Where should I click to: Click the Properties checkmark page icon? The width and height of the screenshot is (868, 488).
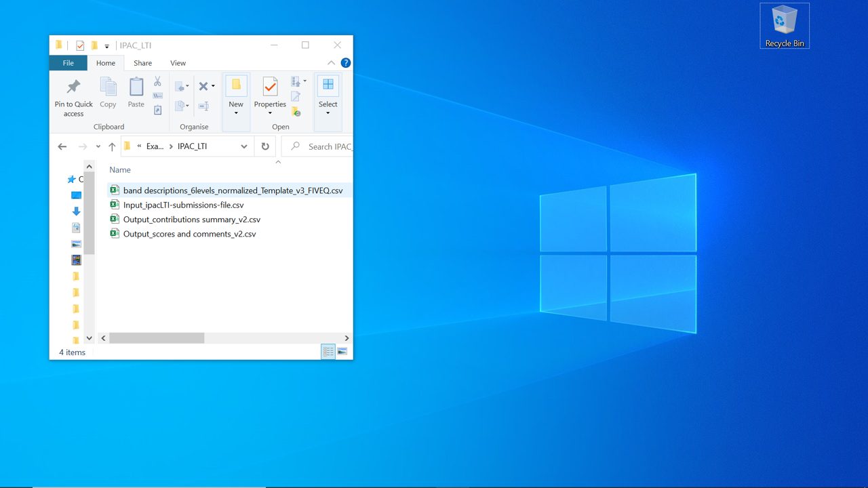pos(270,86)
